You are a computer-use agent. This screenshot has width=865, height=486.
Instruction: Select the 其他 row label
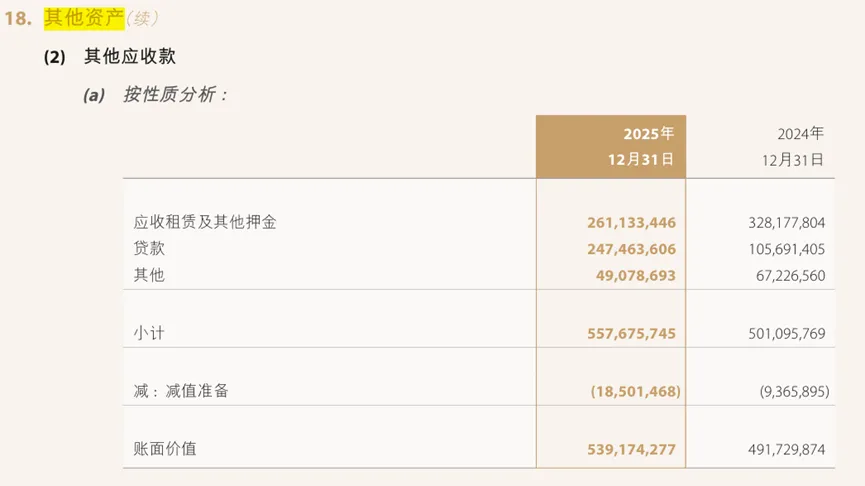149,275
